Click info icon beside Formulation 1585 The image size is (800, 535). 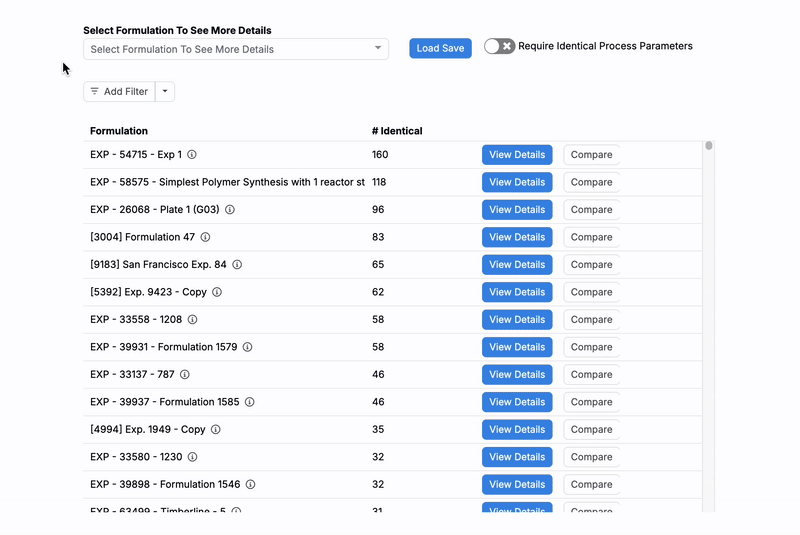click(x=249, y=403)
